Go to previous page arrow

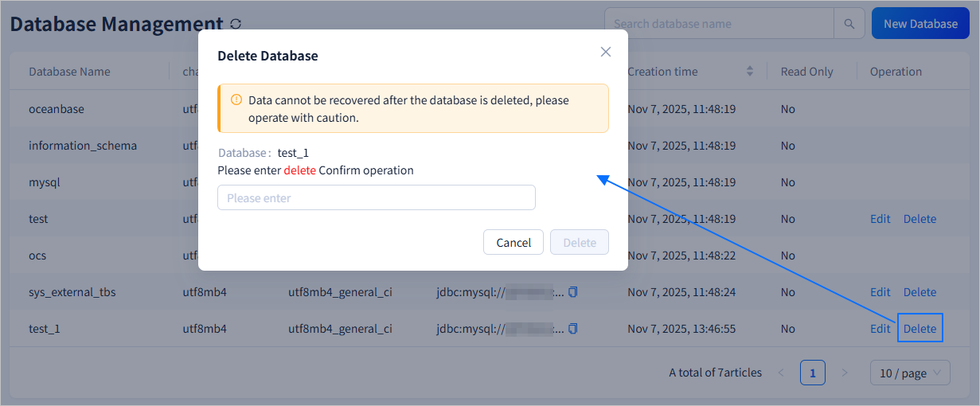(x=781, y=373)
